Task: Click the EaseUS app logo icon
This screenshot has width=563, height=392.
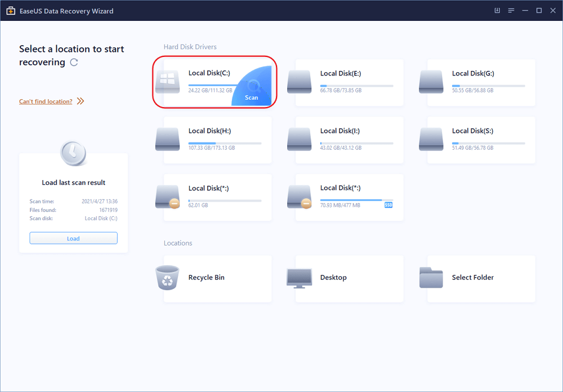Action: pos(11,11)
